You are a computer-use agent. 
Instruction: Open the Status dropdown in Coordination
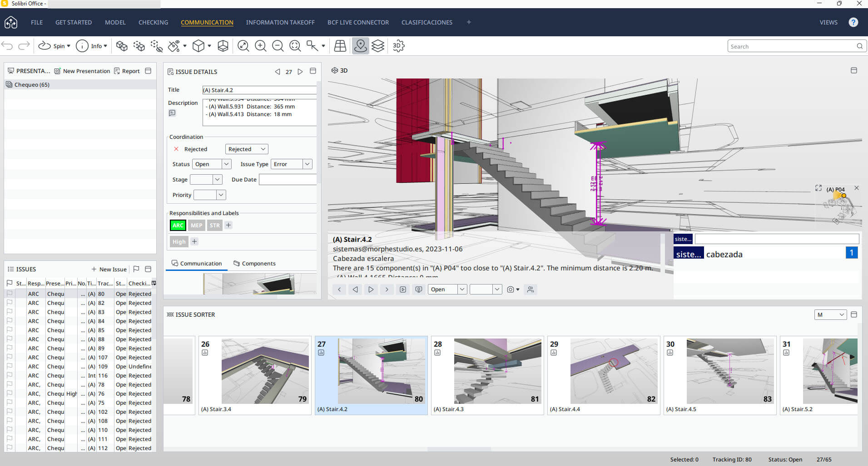point(226,164)
